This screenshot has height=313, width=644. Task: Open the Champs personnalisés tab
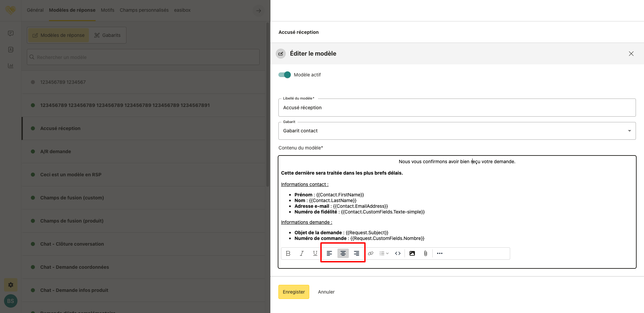[144, 10]
